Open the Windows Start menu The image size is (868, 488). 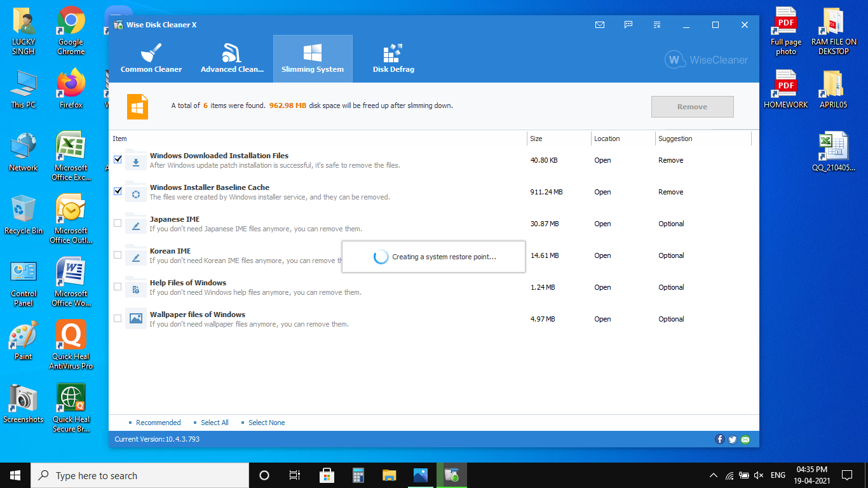(x=15, y=475)
